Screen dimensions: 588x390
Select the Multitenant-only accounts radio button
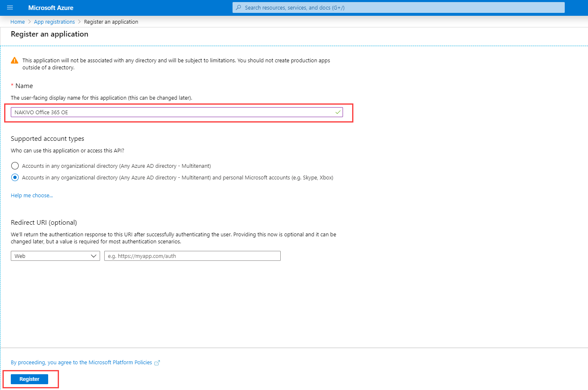(x=15, y=166)
